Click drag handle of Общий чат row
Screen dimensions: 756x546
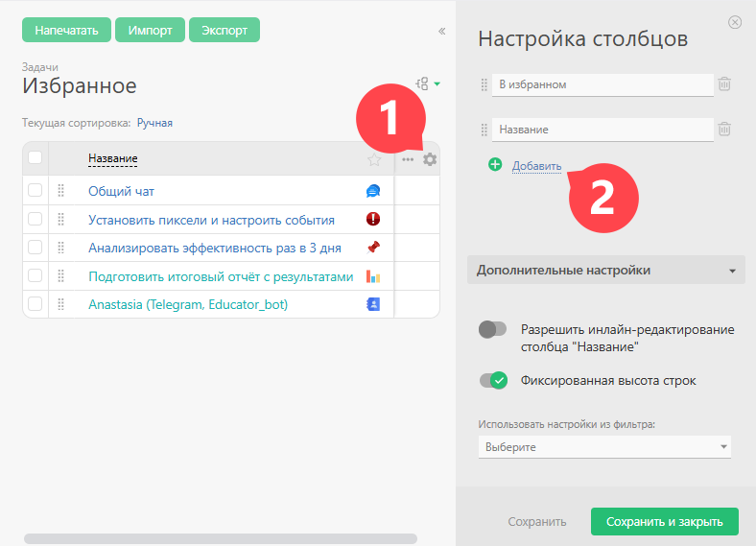click(x=60, y=191)
